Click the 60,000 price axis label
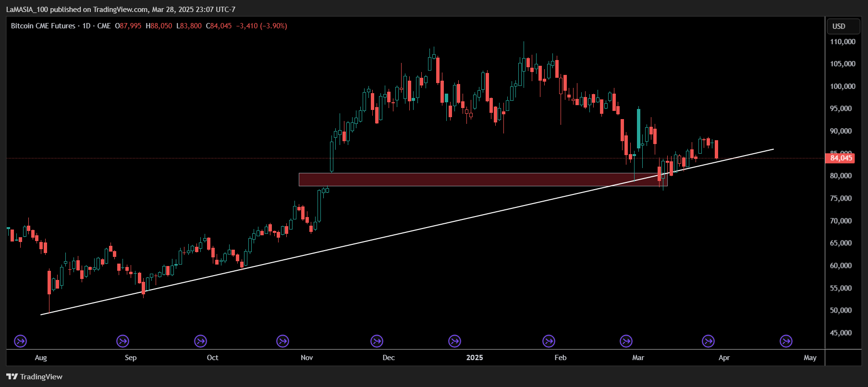 841,266
